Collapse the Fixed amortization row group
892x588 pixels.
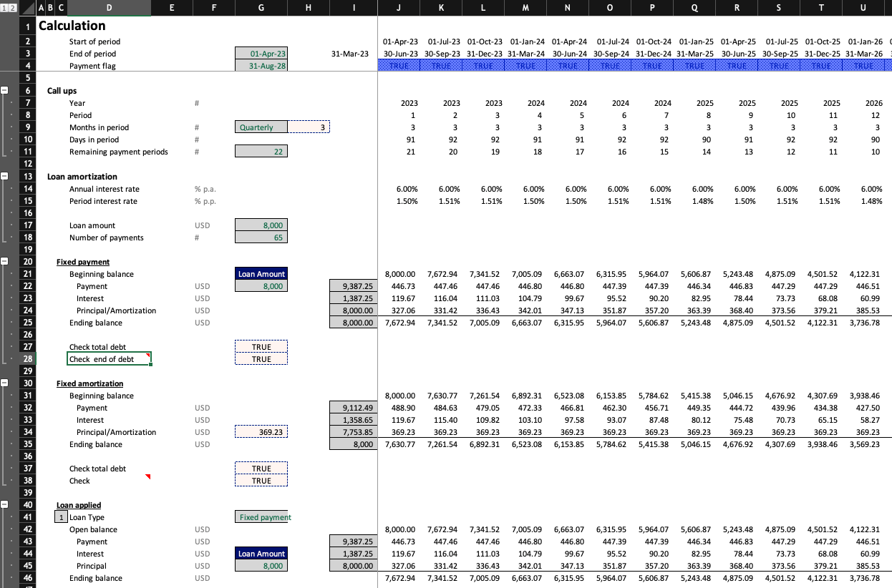click(5, 383)
